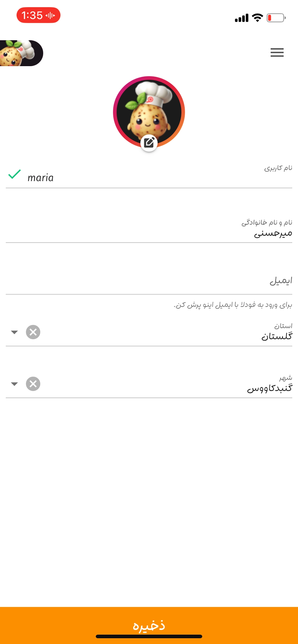Tap the Wi-Fi status icon
This screenshot has width=298, height=644.
258,18
